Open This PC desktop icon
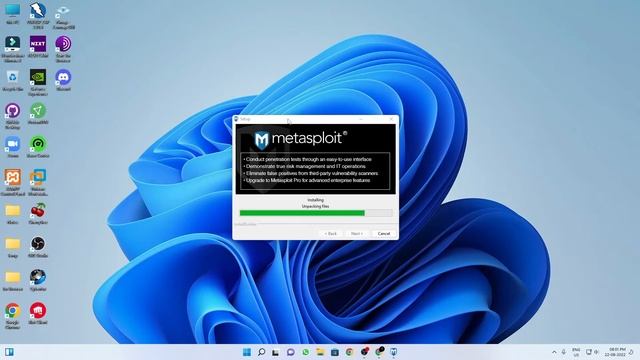 pos(13,13)
